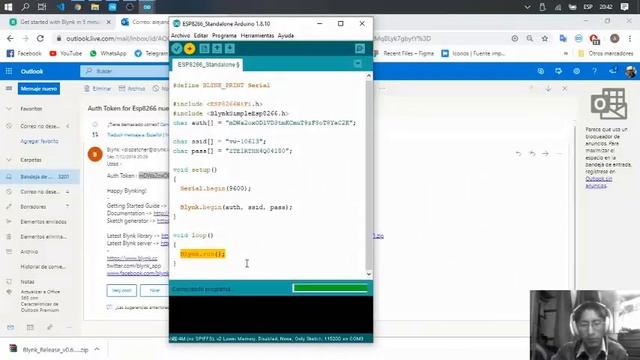
Task: Open the Facebook bookmark
Action: coord(24,53)
